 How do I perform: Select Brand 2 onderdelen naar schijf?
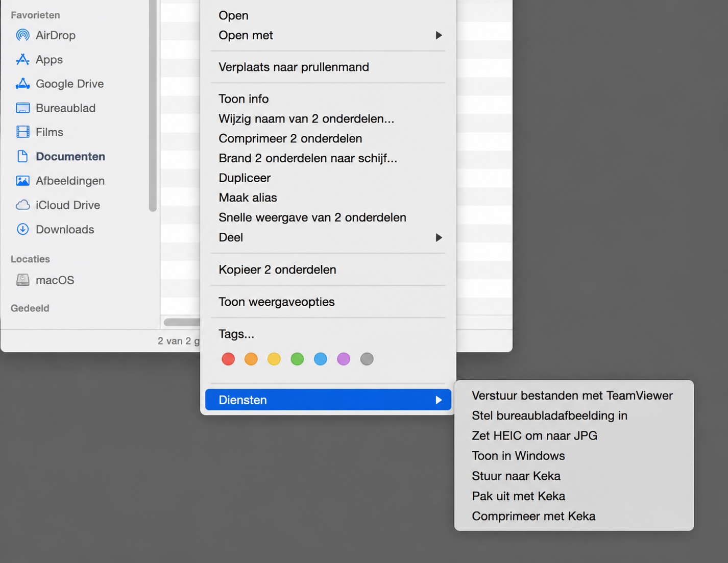pyautogui.click(x=328, y=158)
